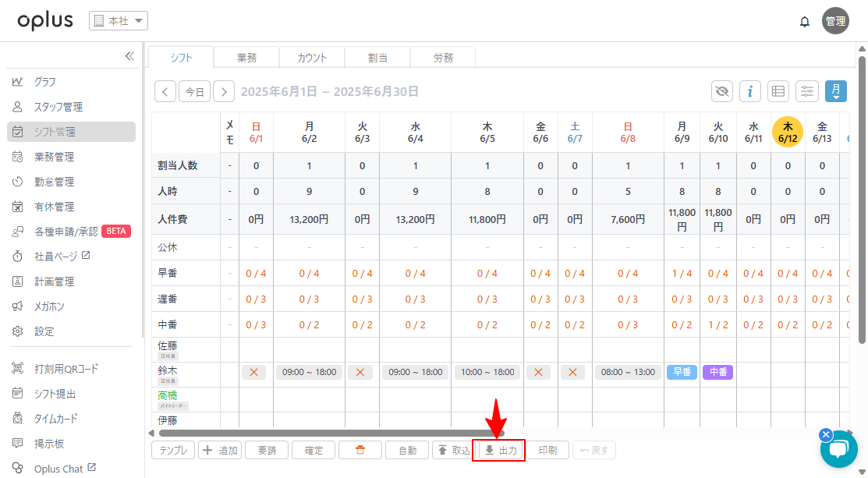Expand the 月 view period dropdown

tap(836, 91)
